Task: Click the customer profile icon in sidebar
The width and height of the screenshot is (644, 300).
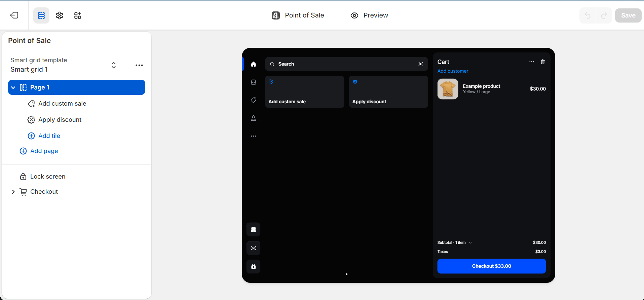Action: (x=254, y=118)
